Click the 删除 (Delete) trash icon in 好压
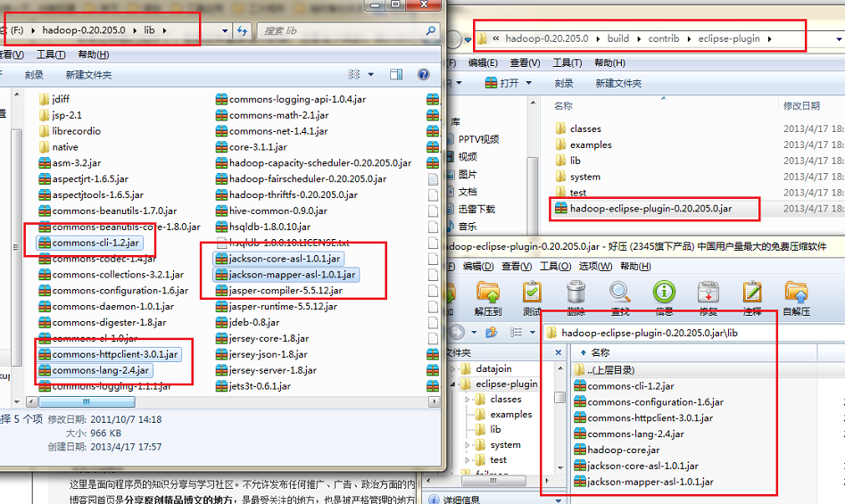 [x=576, y=293]
